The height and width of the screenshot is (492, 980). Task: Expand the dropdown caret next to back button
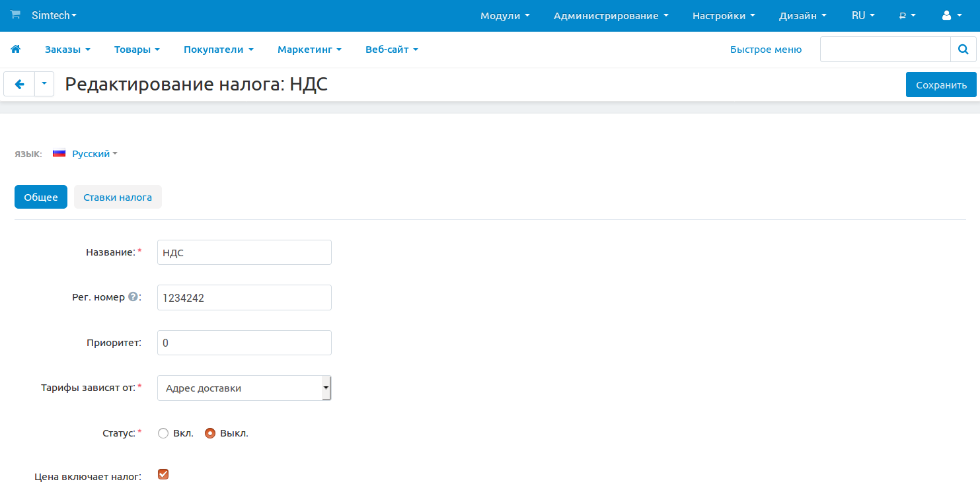[x=44, y=85]
